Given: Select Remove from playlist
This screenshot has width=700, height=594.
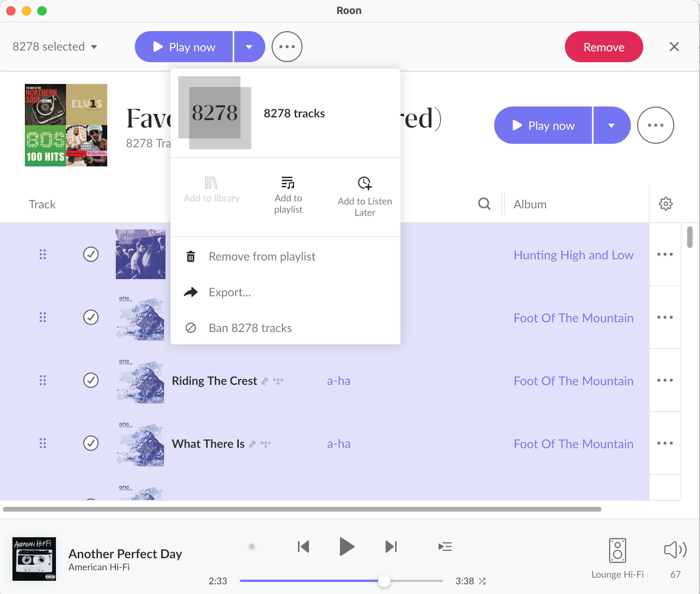Looking at the screenshot, I should tap(286, 257).
